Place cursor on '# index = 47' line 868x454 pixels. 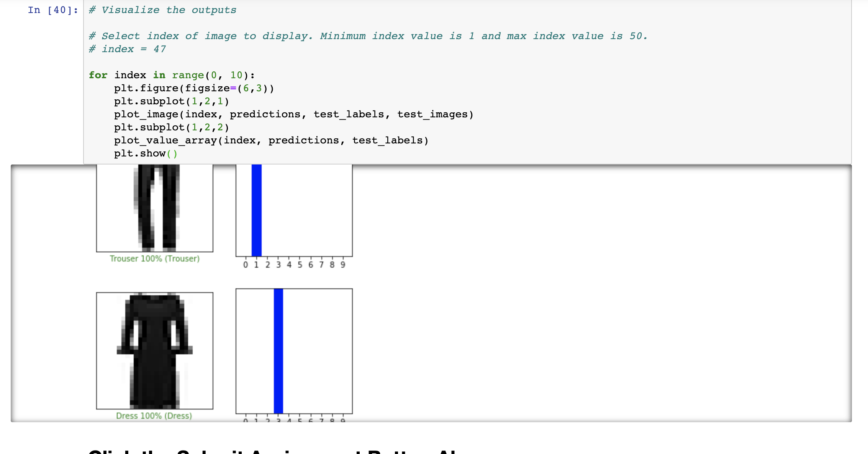pyautogui.click(x=128, y=49)
